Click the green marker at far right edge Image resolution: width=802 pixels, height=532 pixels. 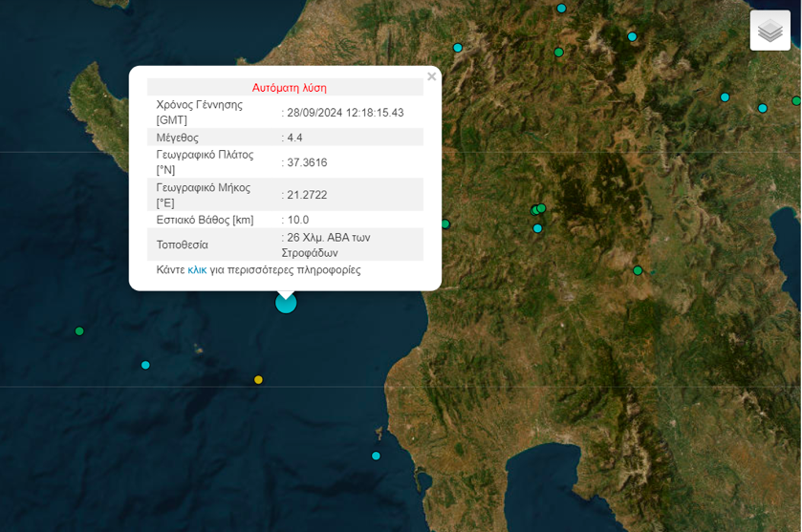coord(795,100)
